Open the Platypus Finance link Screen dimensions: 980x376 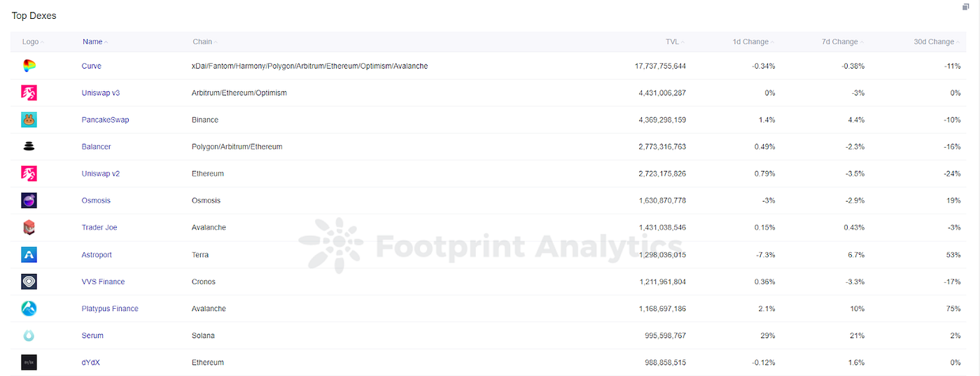tap(110, 309)
